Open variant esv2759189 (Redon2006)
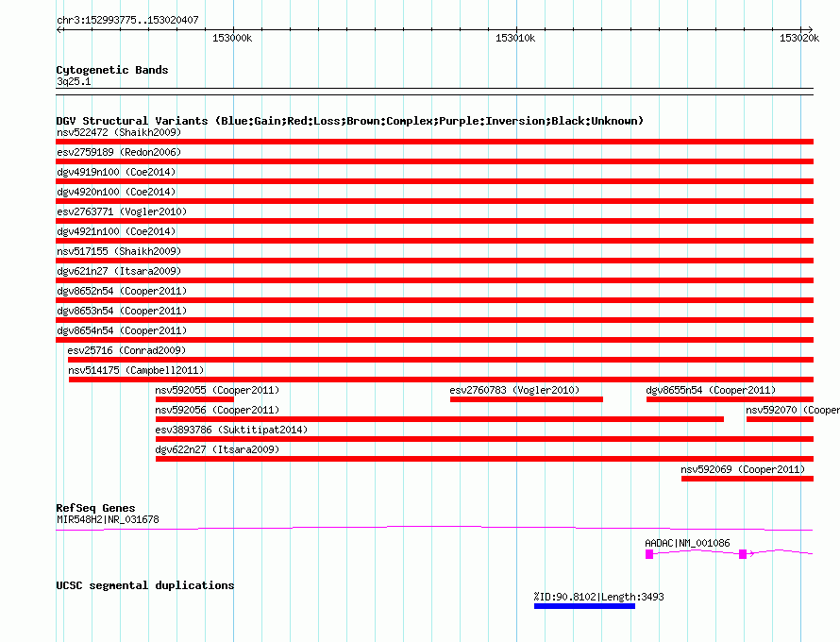Image resolution: width=840 pixels, height=642 pixels. (x=119, y=152)
